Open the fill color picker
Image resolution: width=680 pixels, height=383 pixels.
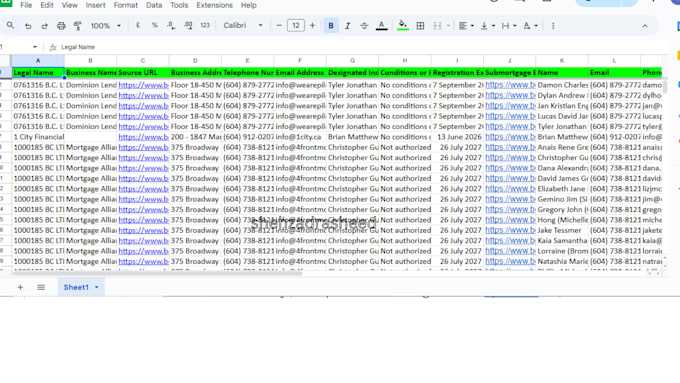[x=403, y=26]
